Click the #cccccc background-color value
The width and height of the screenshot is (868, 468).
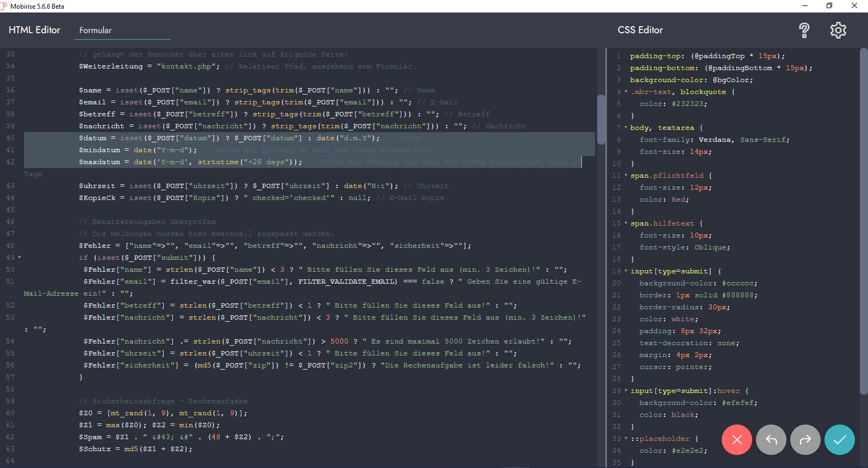click(739, 283)
